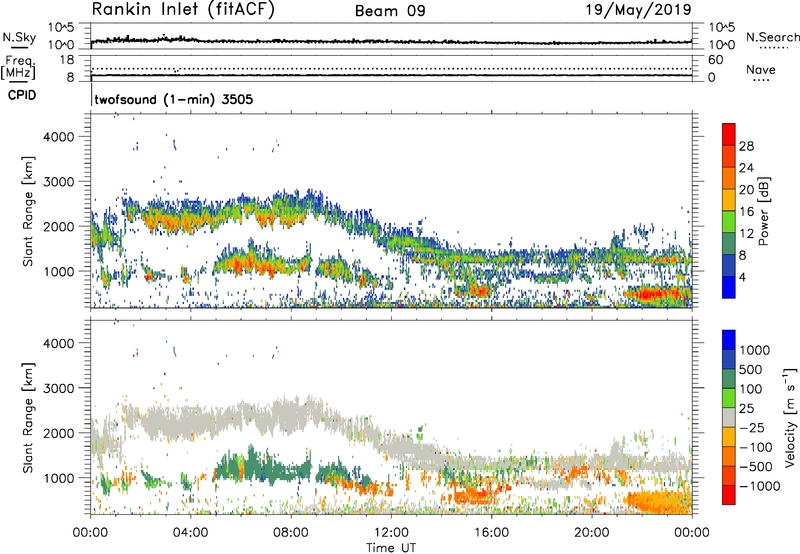Pick the teal segment of Velocity colorbar
The height and width of the screenshot is (554, 800).
pos(729,379)
